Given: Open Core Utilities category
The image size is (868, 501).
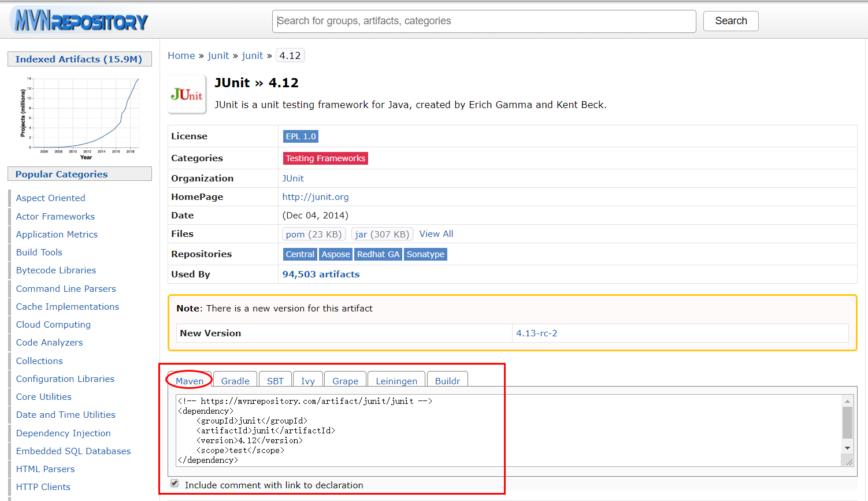Looking at the screenshot, I should 44,397.
